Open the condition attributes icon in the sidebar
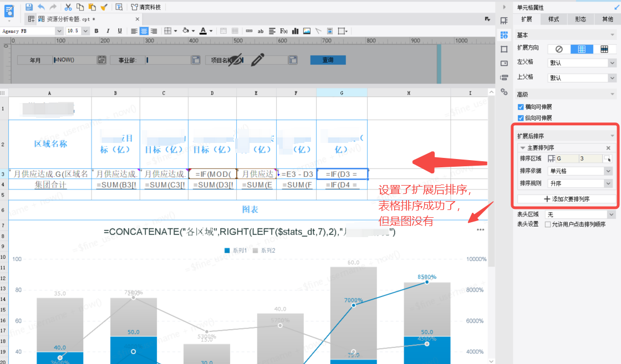The width and height of the screenshot is (621, 364). click(x=504, y=78)
